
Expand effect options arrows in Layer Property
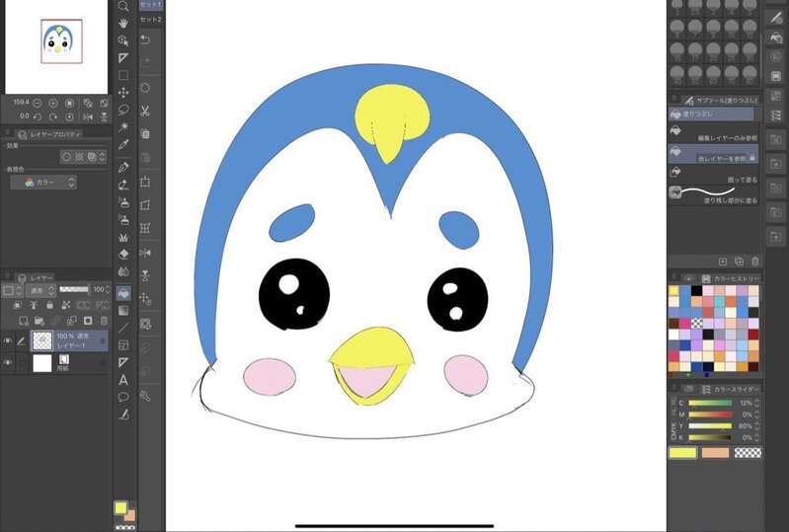[x=102, y=157]
